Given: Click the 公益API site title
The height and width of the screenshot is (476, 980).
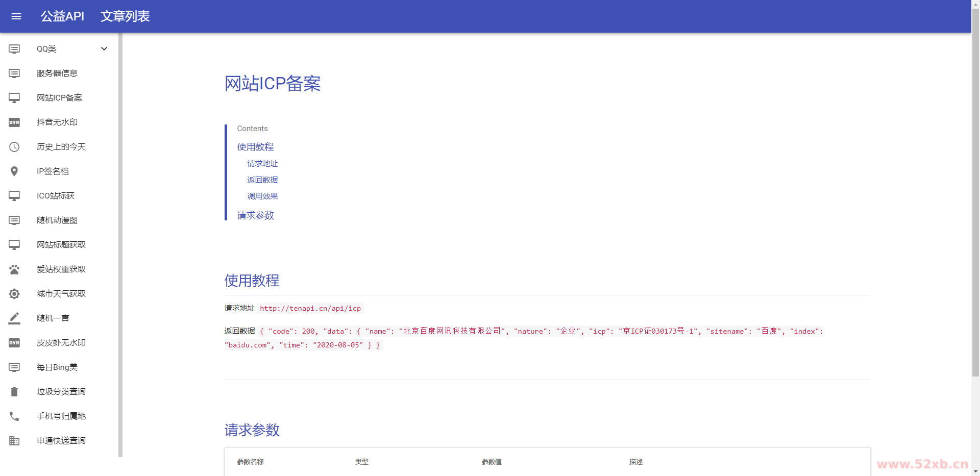Looking at the screenshot, I should click(62, 16).
